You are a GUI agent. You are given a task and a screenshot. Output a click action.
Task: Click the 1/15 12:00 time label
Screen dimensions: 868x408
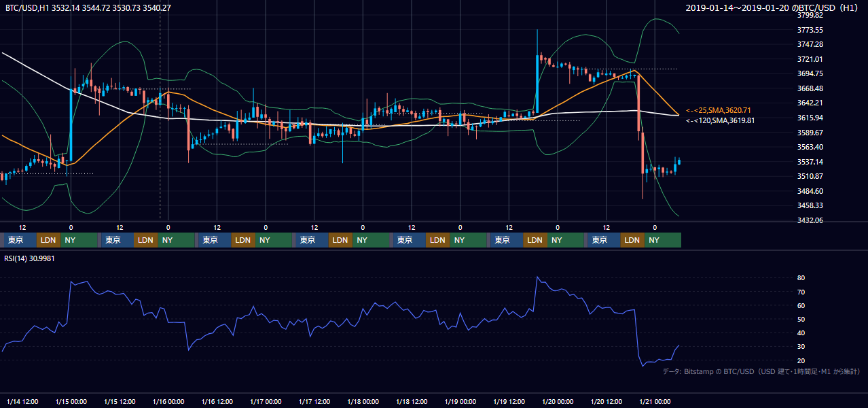(120, 402)
